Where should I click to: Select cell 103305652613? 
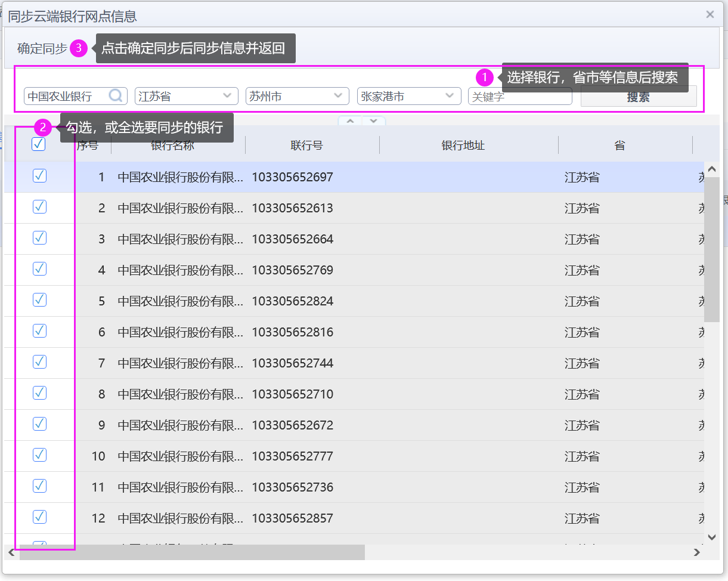292,208
